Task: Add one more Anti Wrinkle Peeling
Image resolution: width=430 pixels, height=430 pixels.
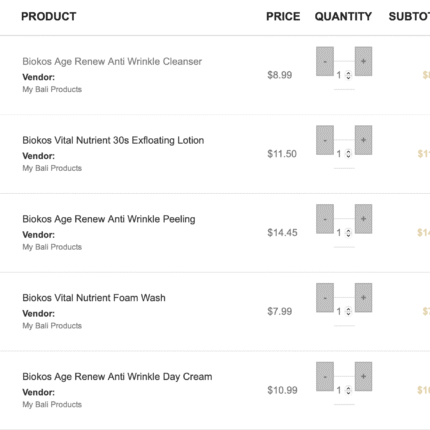Action: [363, 219]
